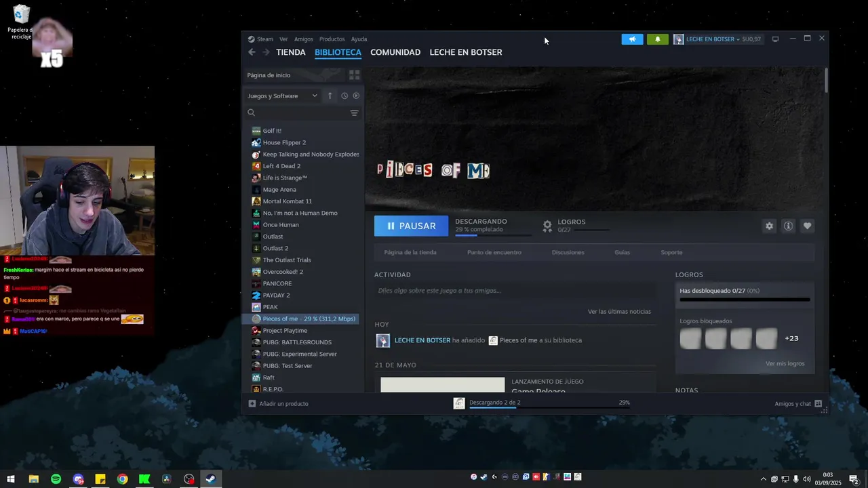Go to the TIENDA section
This screenshot has height=488, width=868.
pyautogui.click(x=291, y=52)
